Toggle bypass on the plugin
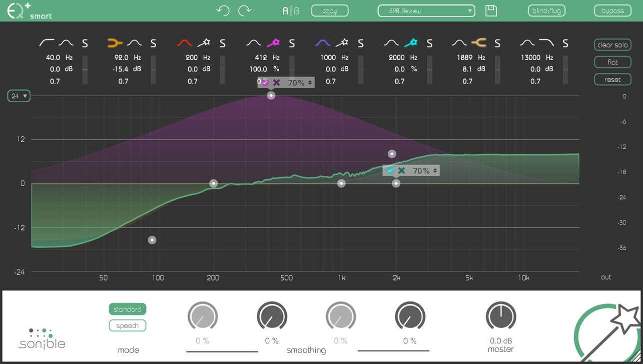 coord(612,10)
